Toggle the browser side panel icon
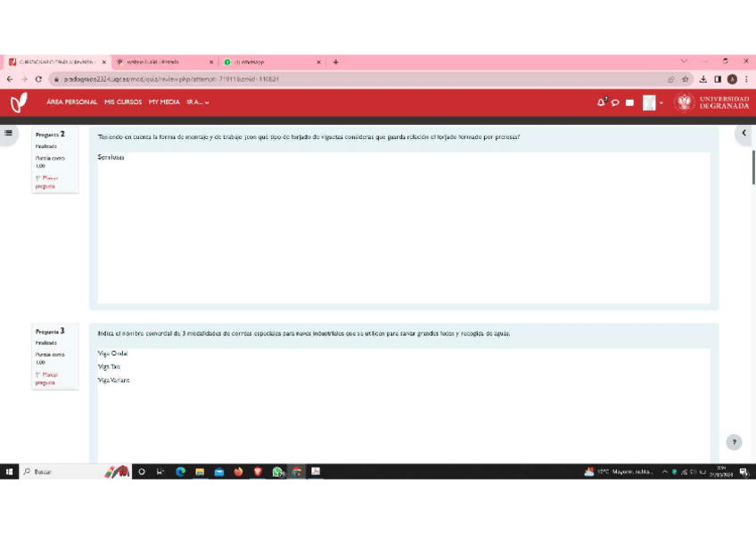 click(x=718, y=79)
